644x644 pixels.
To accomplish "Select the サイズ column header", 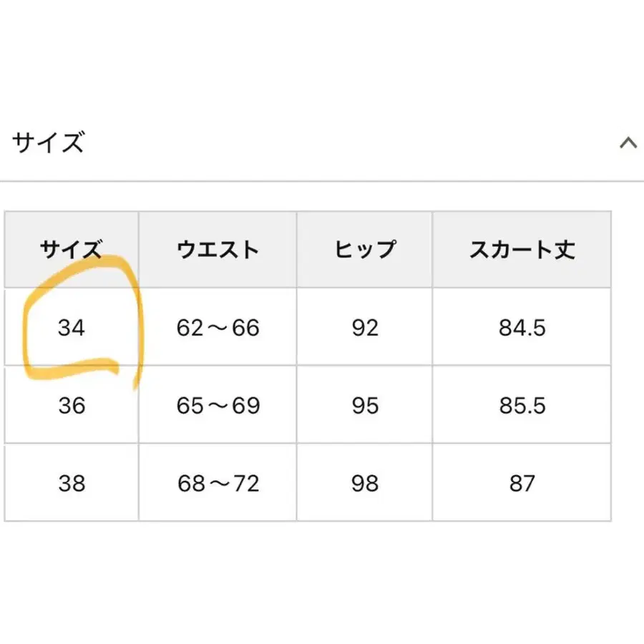I will 71,249.
